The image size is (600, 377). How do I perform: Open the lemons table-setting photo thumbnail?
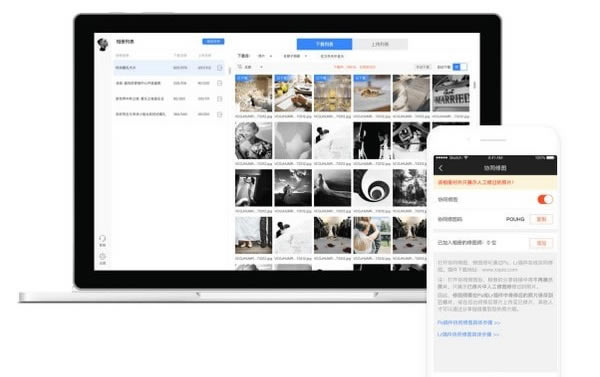tap(293, 93)
